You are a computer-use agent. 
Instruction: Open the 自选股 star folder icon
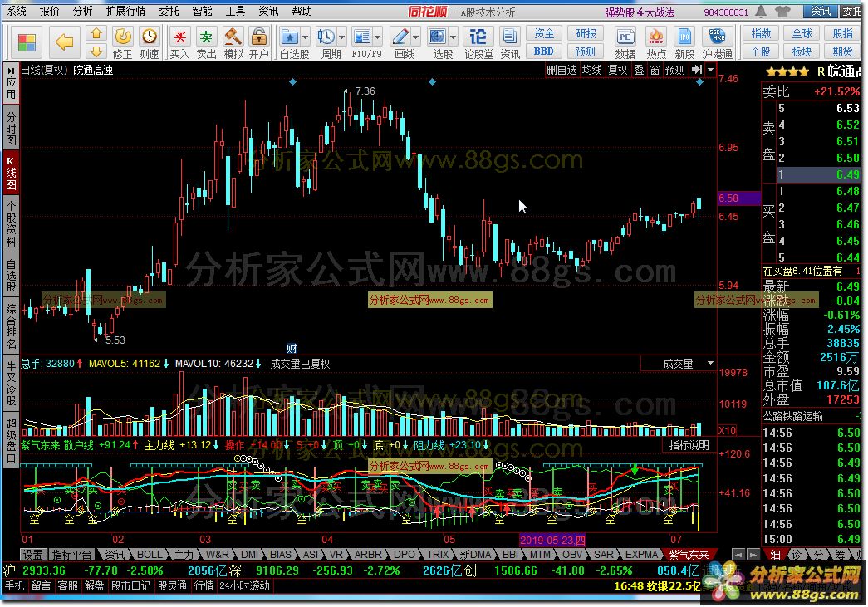pyautogui.click(x=290, y=37)
